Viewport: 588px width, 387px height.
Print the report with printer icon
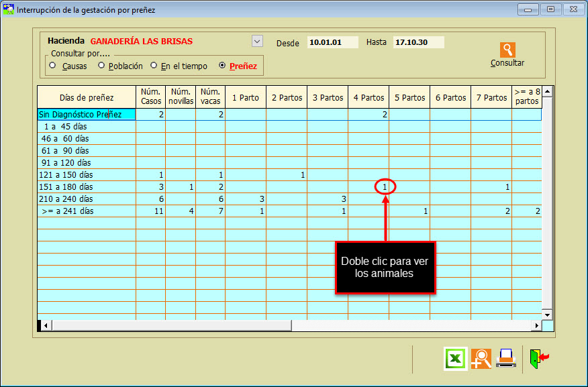pyautogui.click(x=506, y=359)
